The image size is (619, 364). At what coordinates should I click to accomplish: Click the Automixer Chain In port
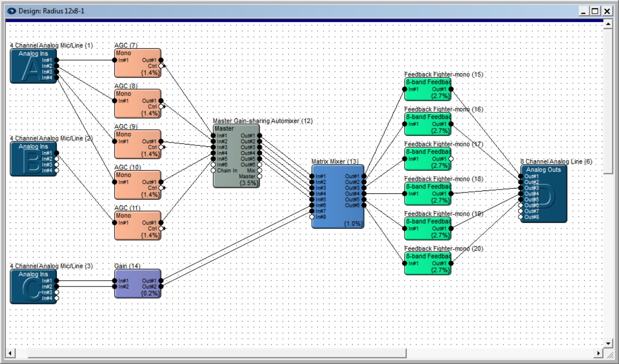point(213,171)
